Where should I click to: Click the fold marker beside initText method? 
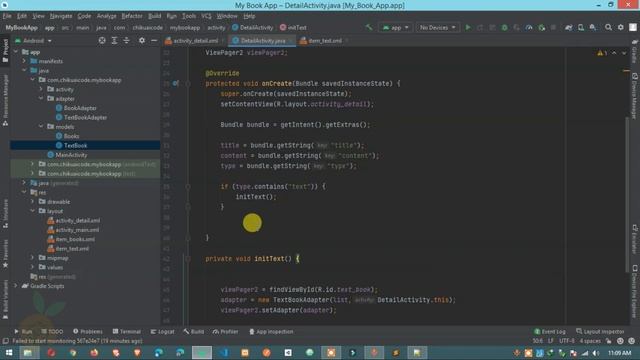pyautogui.click(x=188, y=258)
